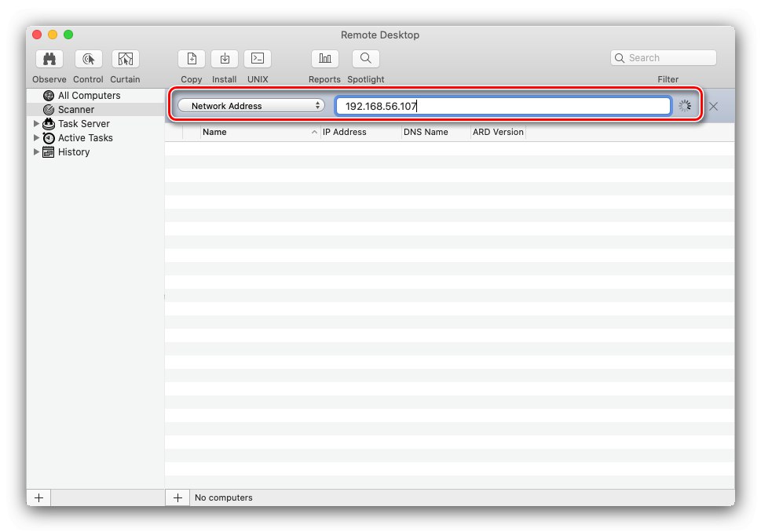The height and width of the screenshot is (532, 761).
Task: Click the magnifier icon in Filter field
Action: (x=620, y=58)
